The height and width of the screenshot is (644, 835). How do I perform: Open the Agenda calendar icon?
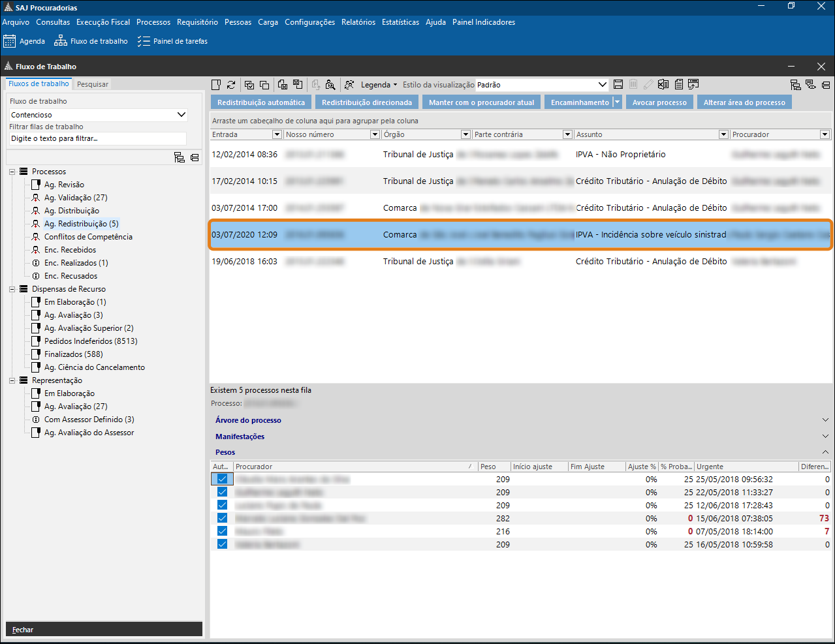pos(10,41)
